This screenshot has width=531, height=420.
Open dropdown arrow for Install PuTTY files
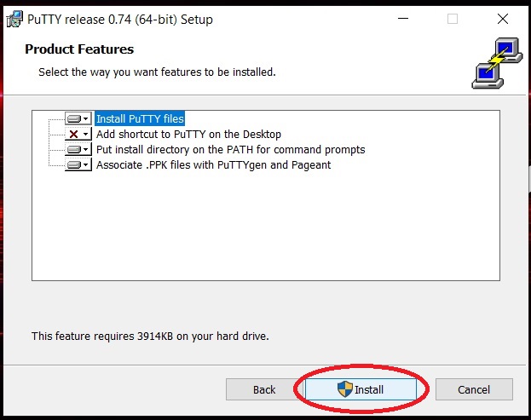86,118
